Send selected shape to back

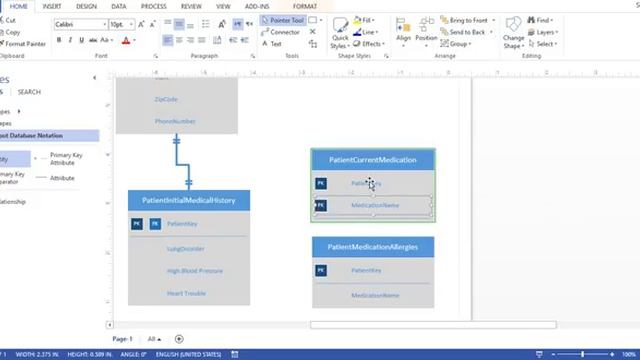point(467,32)
